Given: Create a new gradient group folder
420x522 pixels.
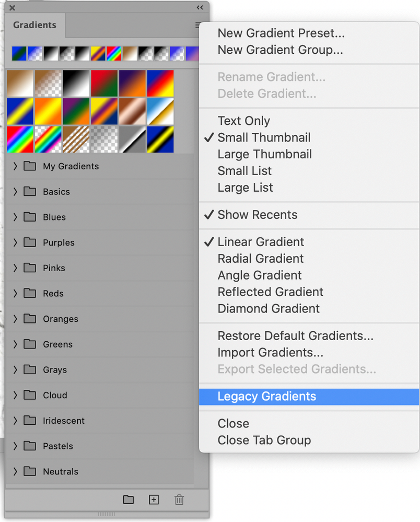Looking at the screenshot, I should click(x=128, y=500).
